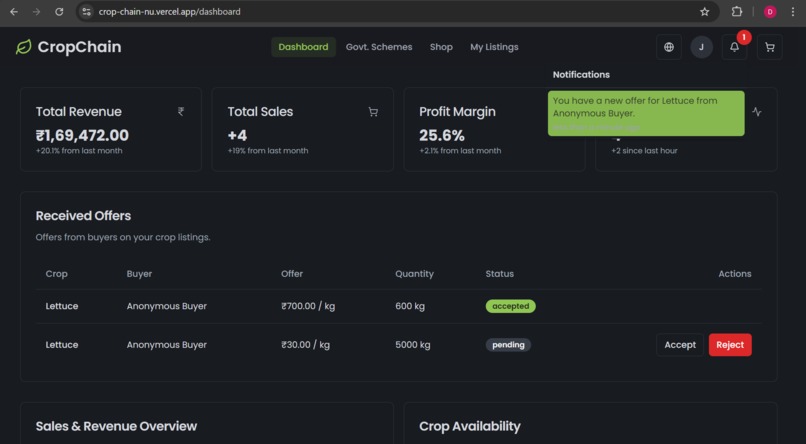Screen dimensions: 806x444
Task: Click the Buyer column header
Action: coord(139,274)
